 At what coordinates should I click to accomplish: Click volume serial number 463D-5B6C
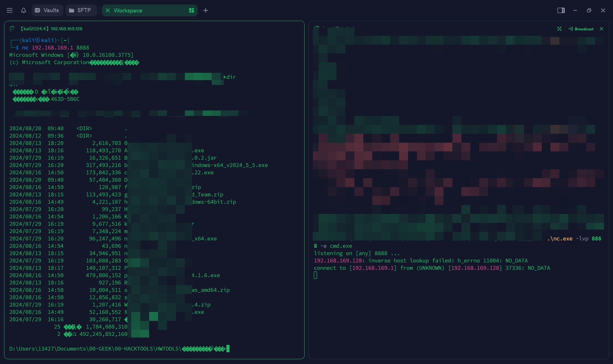tap(65, 99)
